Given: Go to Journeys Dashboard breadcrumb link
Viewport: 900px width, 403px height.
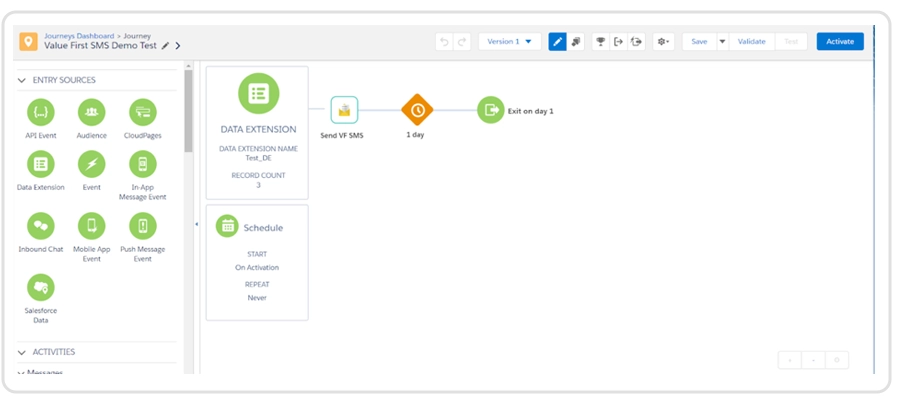Looking at the screenshot, I should pyautogui.click(x=79, y=36).
